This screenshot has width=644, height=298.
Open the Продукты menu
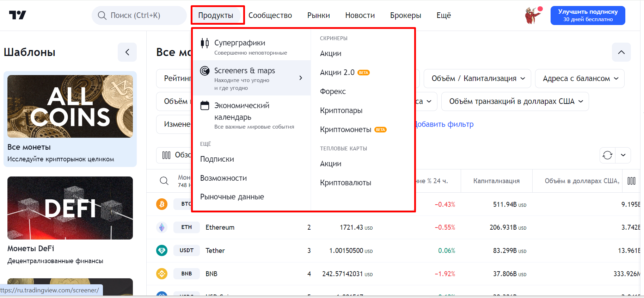tap(216, 15)
